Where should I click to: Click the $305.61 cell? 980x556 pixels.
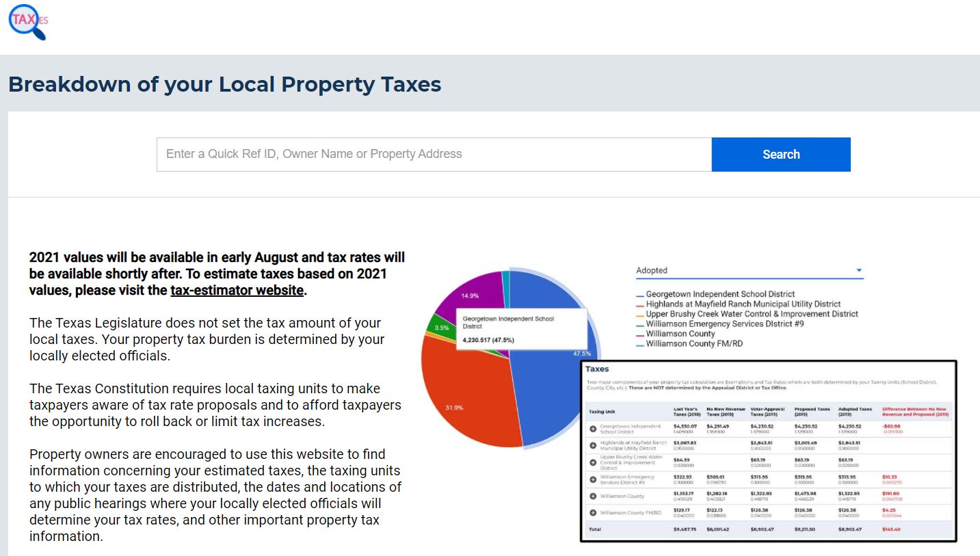click(716, 477)
